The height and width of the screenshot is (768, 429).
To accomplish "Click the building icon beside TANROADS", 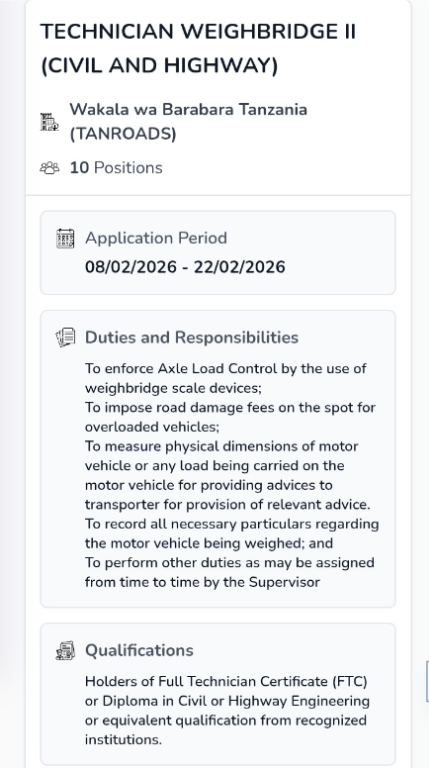I will (49, 122).
